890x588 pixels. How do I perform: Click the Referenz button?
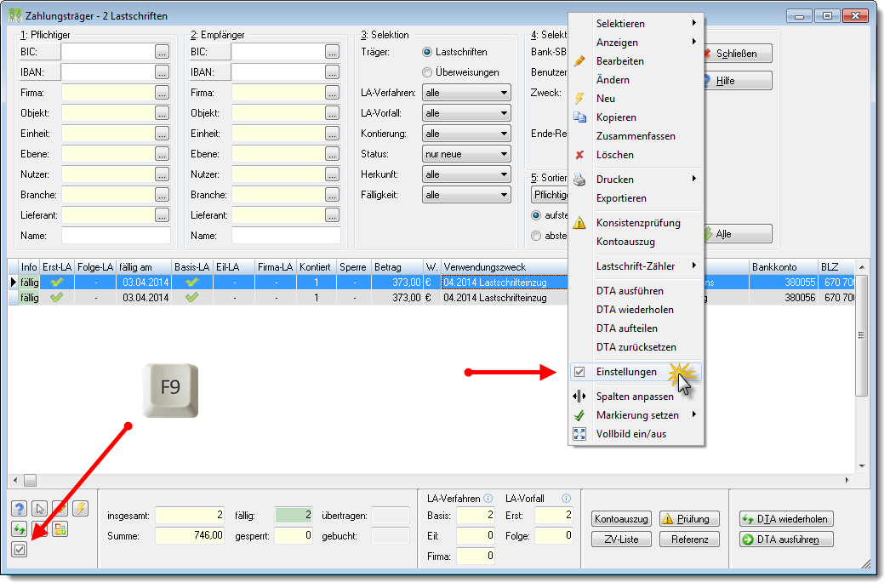coord(689,539)
